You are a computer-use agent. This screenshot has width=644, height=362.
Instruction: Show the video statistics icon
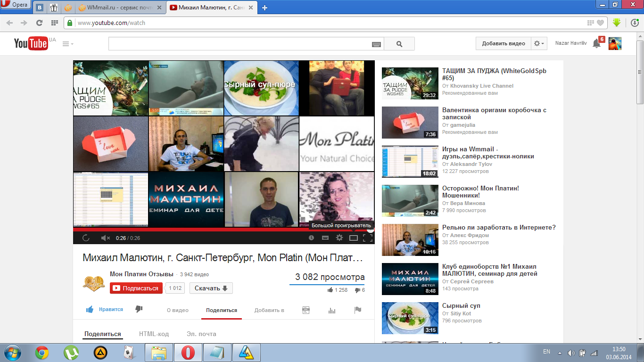click(332, 310)
